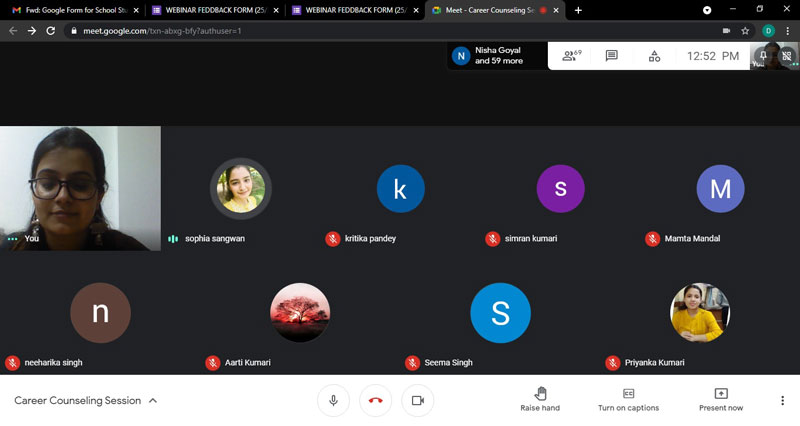
Task: Expand Career Counseling Session details chevron
Action: click(x=153, y=401)
